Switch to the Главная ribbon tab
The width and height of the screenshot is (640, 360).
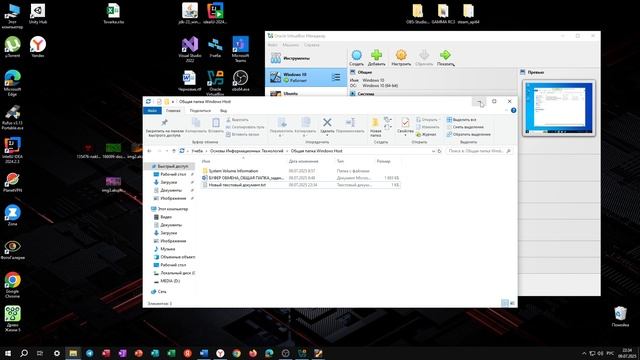point(173,111)
